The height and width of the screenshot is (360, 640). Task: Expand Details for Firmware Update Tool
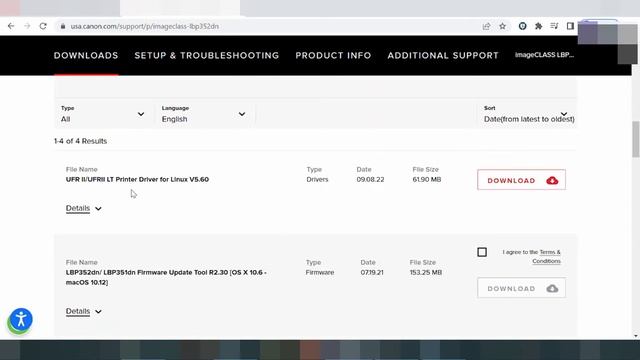[x=84, y=311]
